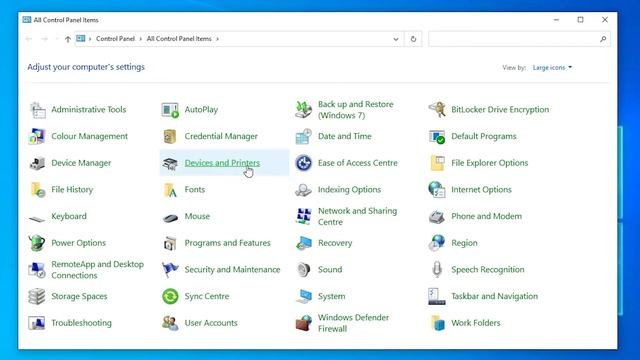Open the Device Manager icon
The width and height of the screenshot is (640, 360).
[x=37, y=163]
